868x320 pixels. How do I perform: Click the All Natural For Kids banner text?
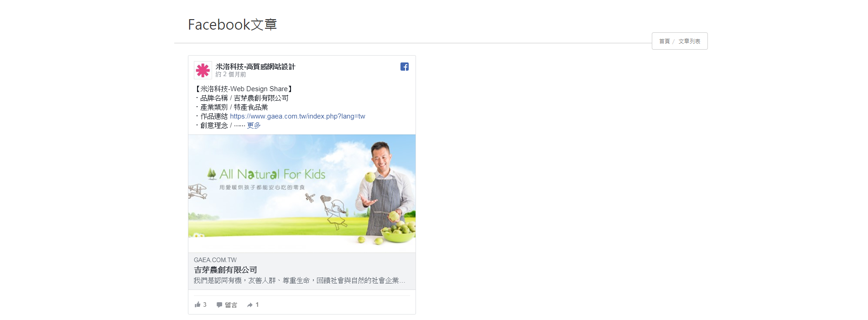(272, 174)
